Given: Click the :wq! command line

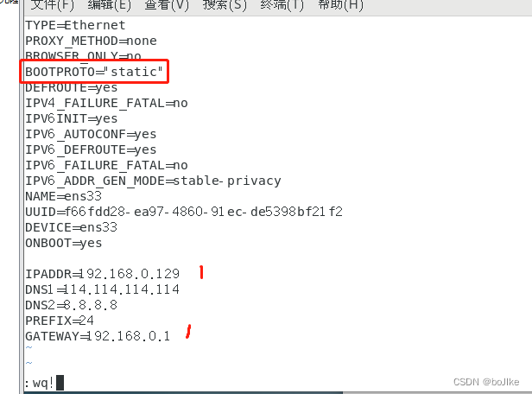Looking at the screenshot, I should click(x=44, y=383).
